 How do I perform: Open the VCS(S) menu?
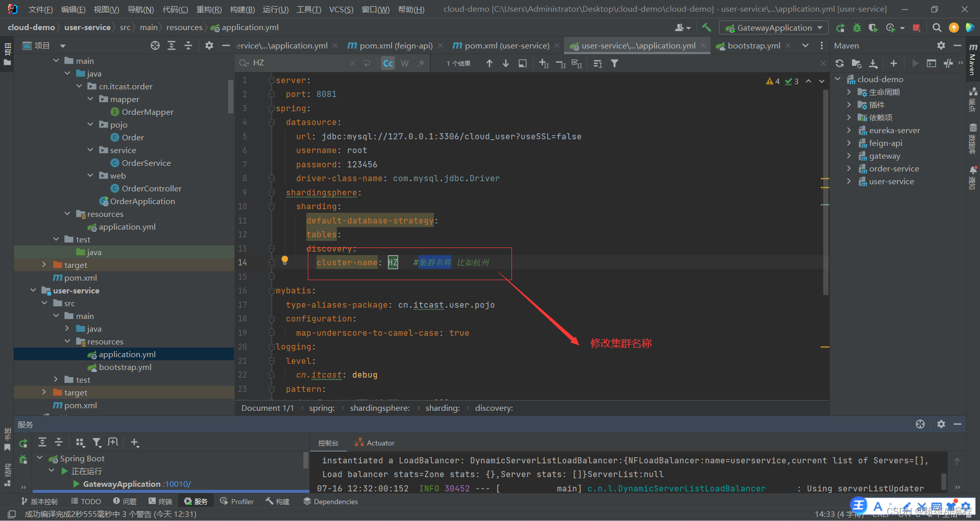point(341,9)
